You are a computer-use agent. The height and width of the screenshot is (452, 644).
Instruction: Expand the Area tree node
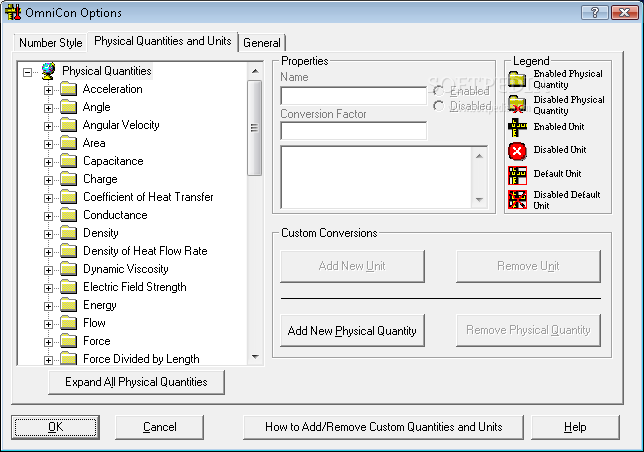[x=48, y=145]
